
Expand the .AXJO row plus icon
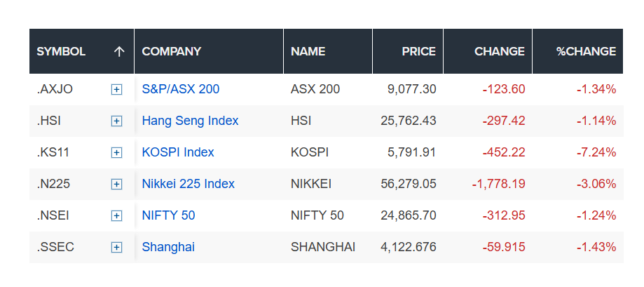(116, 89)
